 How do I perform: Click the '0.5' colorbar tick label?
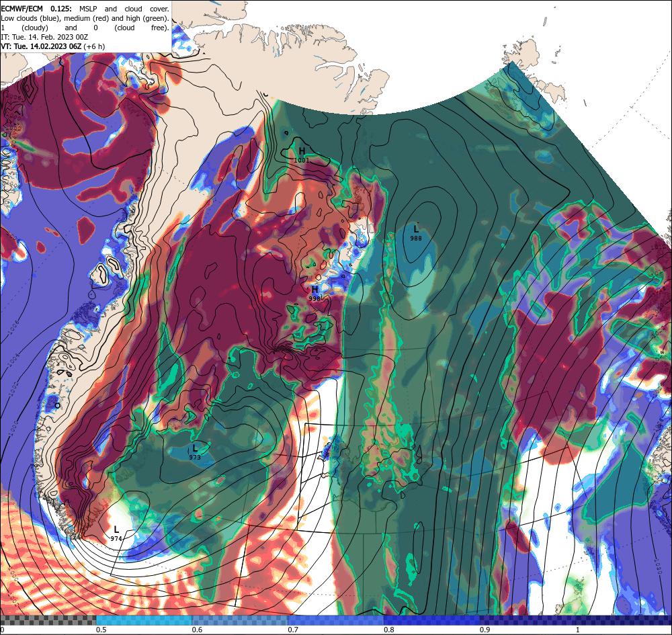[101, 630]
